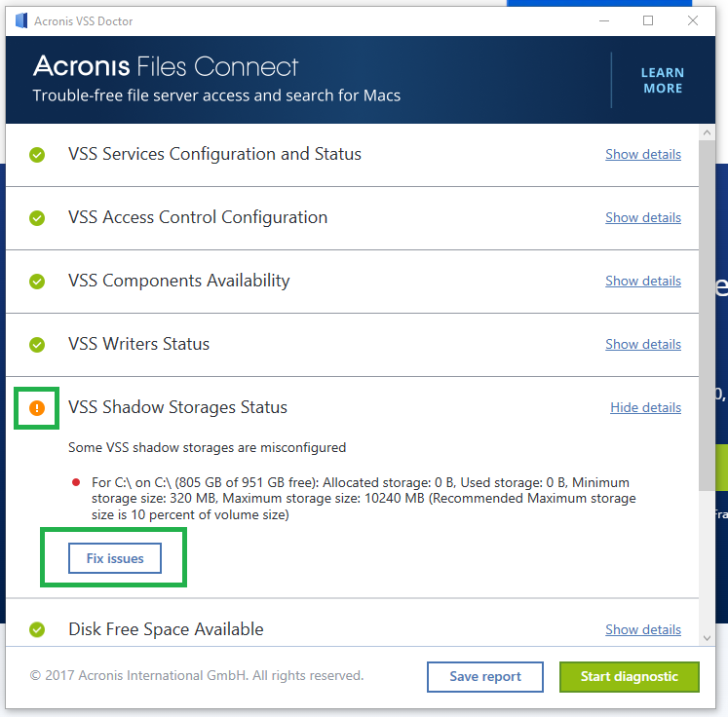Start diagnostic with the green button
Viewport: 728px width, 717px height.
[x=629, y=677]
